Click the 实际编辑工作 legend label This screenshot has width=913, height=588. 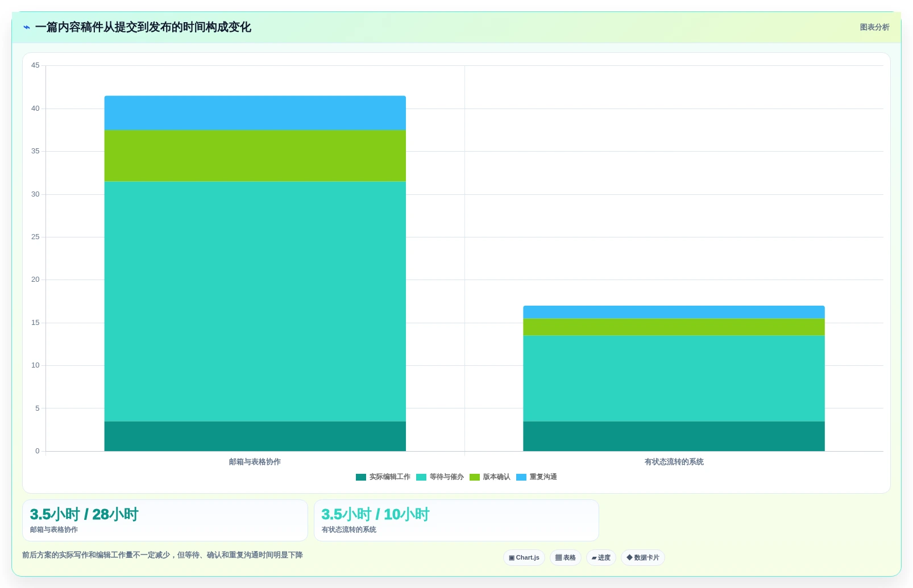click(x=390, y=477)
